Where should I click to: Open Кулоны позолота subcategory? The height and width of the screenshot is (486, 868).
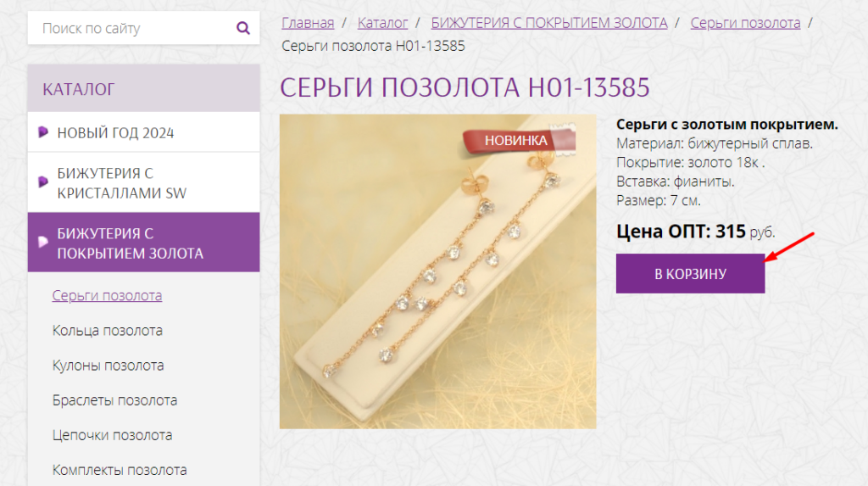coord(108,366)
